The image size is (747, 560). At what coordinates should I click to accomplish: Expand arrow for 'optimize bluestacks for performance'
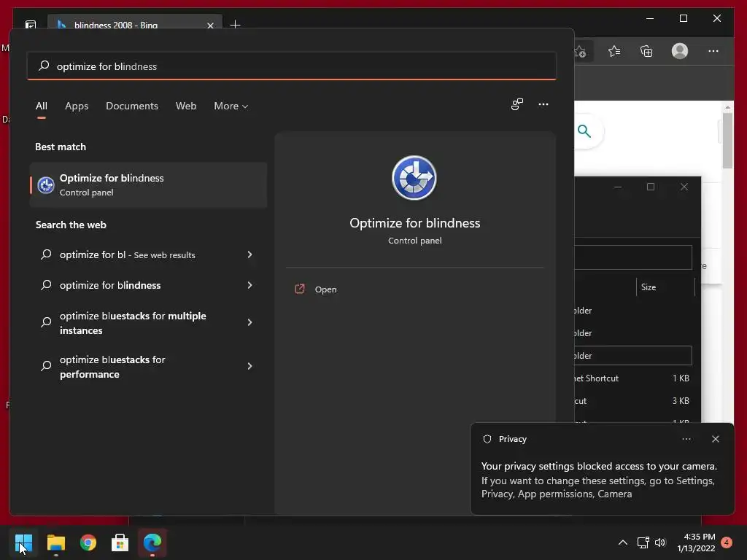click(249, 366)
